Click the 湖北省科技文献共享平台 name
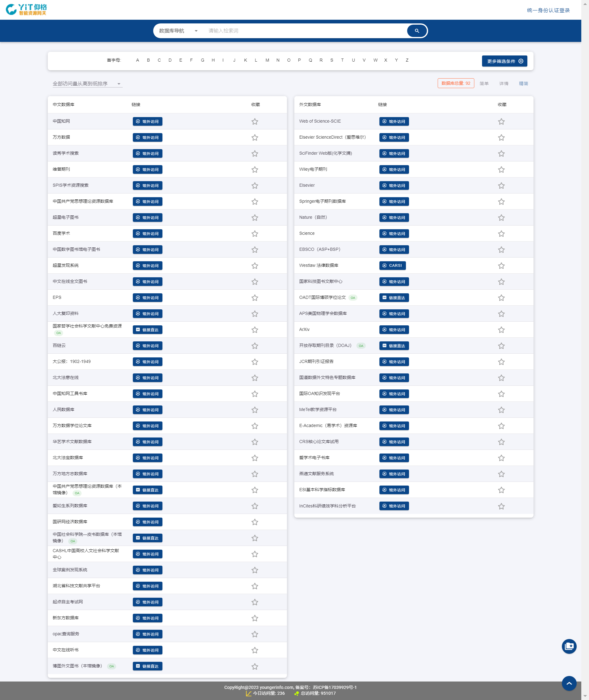Screen dimensions: 589x700 pyautogui.click(x=76, y=586)
